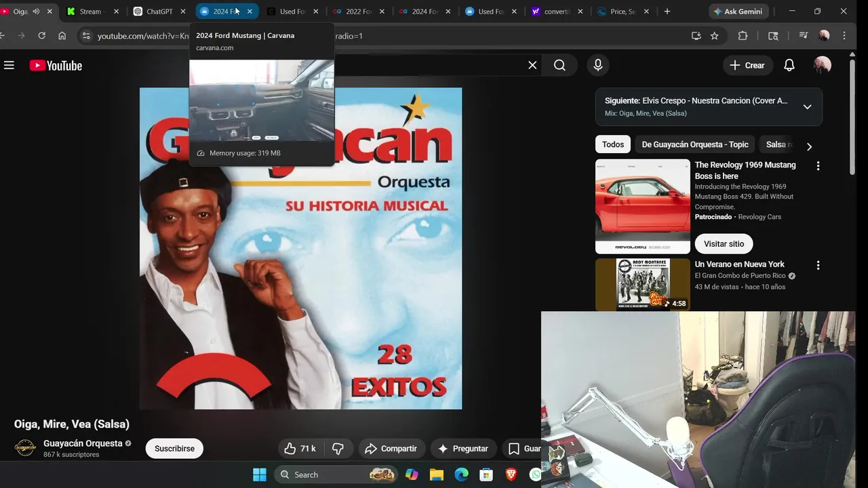Go to browser home page icon

coord(62,35)
